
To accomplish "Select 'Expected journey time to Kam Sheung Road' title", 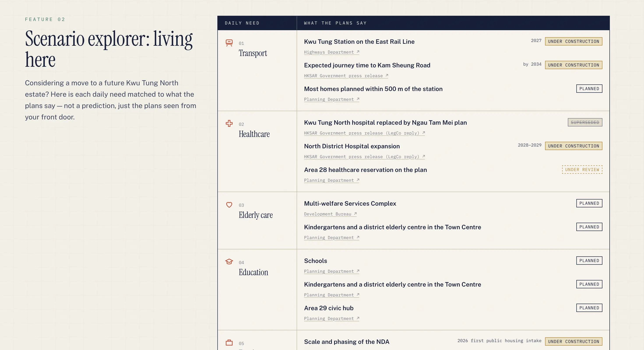I will 367,65.
